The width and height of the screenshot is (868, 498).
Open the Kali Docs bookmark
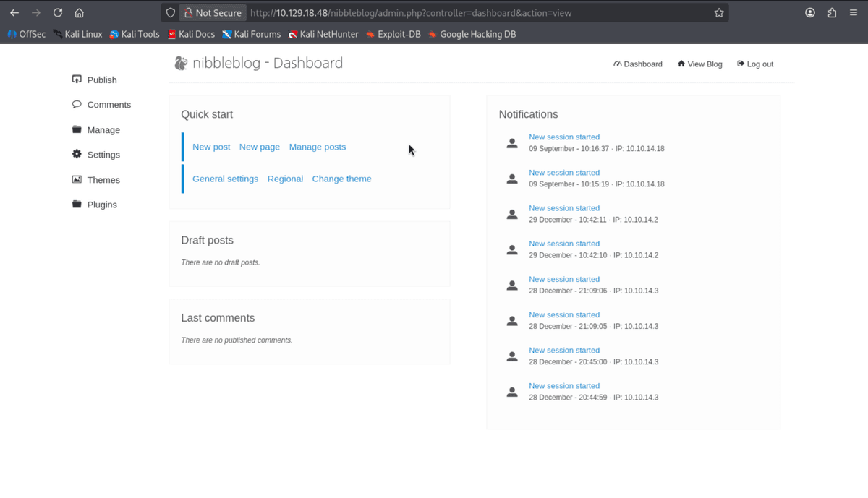point(191,34)
